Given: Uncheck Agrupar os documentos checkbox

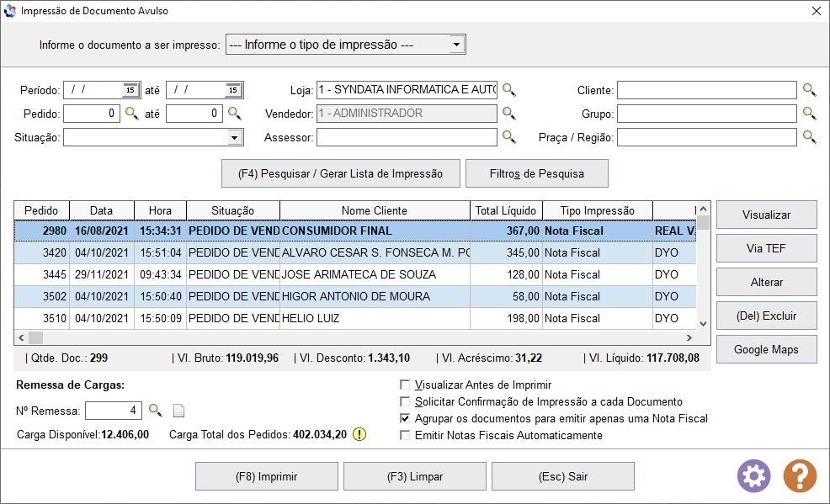Looking at the screenshot, I should tap(405, 418).
